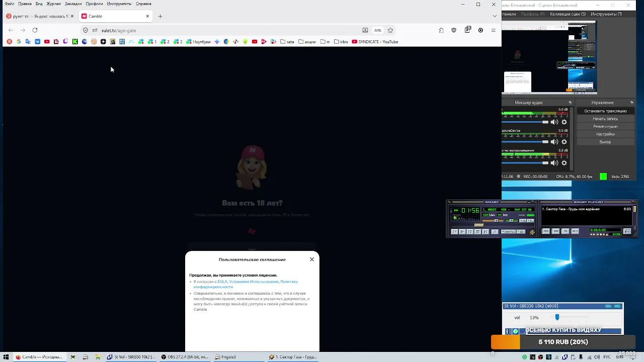Screen dimensions: 644x362
Task: Switch to the Yandex search tab
Action: pos(40,16)
